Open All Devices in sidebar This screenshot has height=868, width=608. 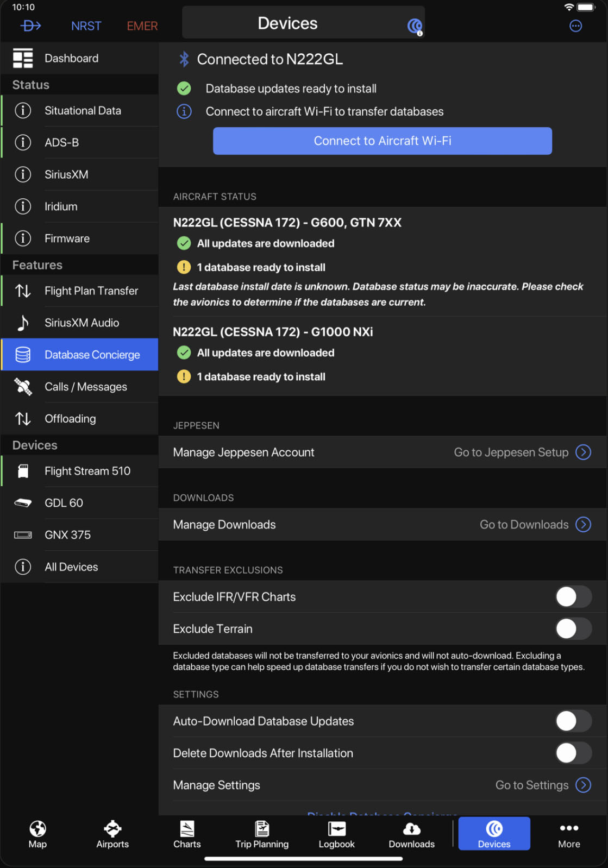pyautogui.click(x=79, y=567)
